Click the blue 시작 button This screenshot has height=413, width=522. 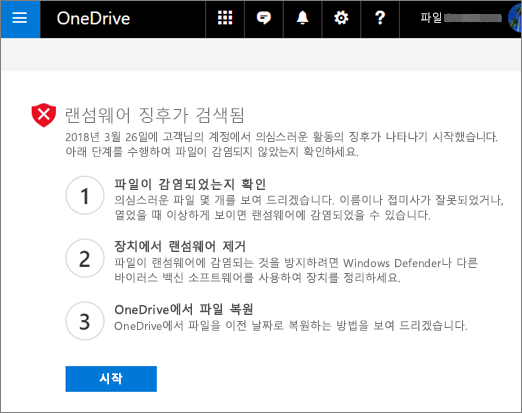coord(111,379)
